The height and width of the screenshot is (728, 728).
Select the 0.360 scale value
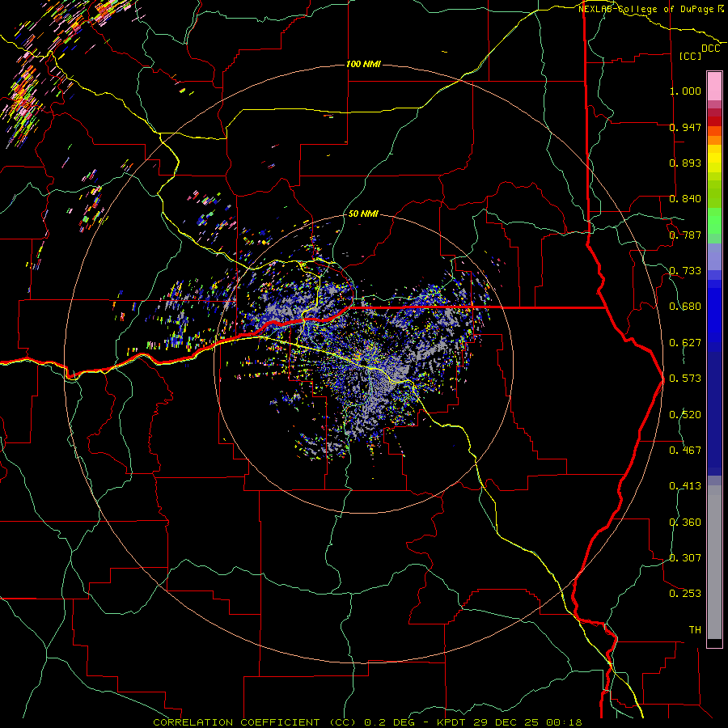pyautogui.click(x=685, y=523)
